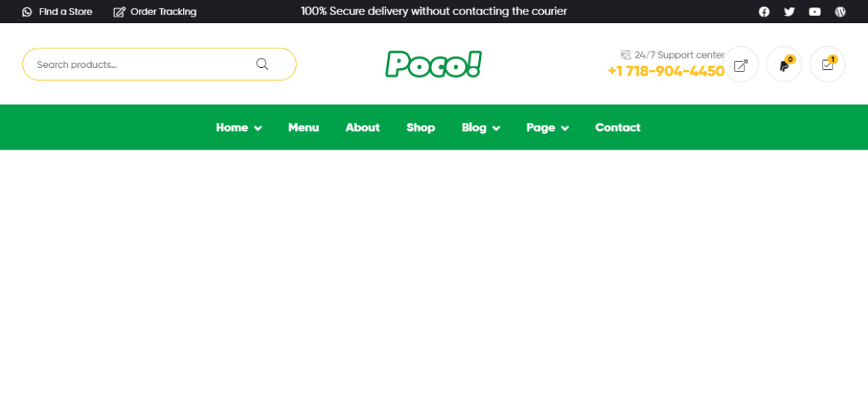Open the About nav item
The width and height of the screenshot is (868, 401).
tap(362, 127)
